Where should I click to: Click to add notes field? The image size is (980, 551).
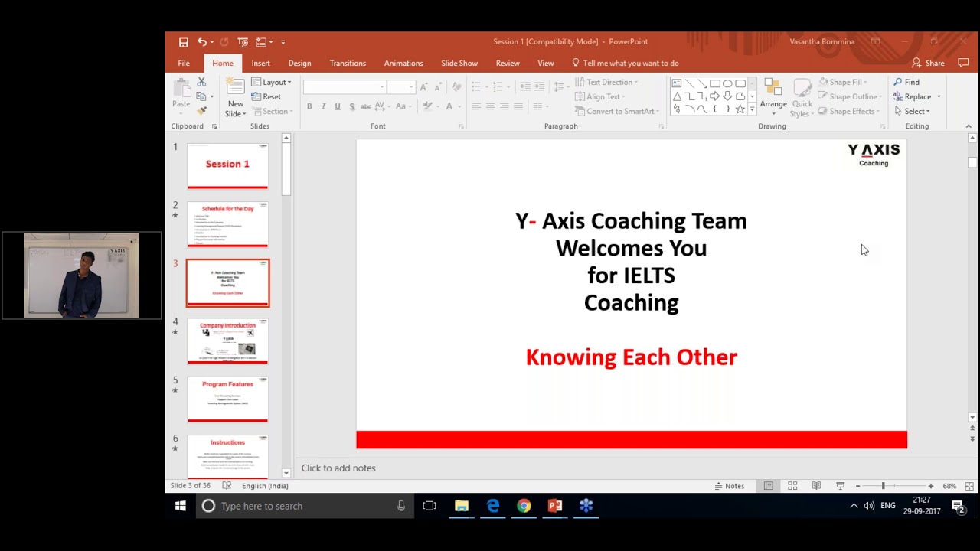pos(338,468)
